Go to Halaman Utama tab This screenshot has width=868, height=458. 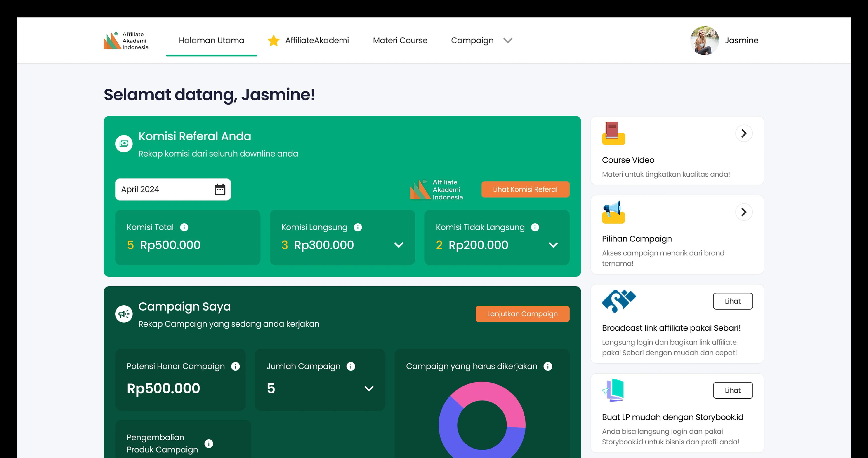[212, 40]
